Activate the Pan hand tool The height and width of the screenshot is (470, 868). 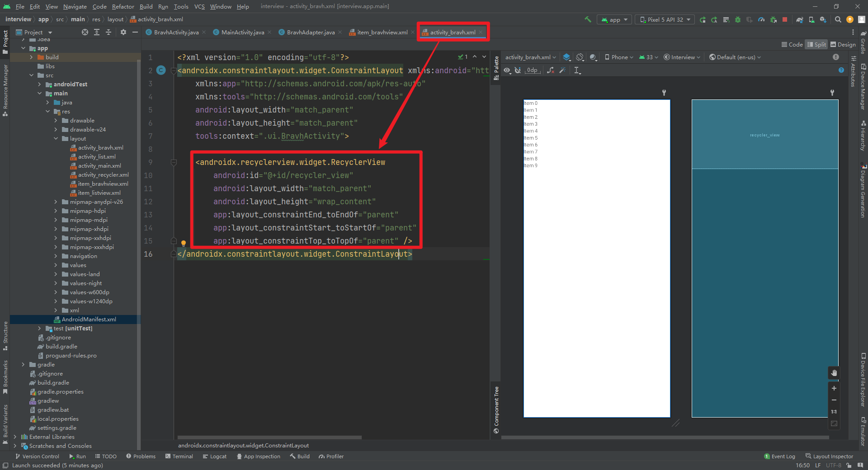pos(834,373)
